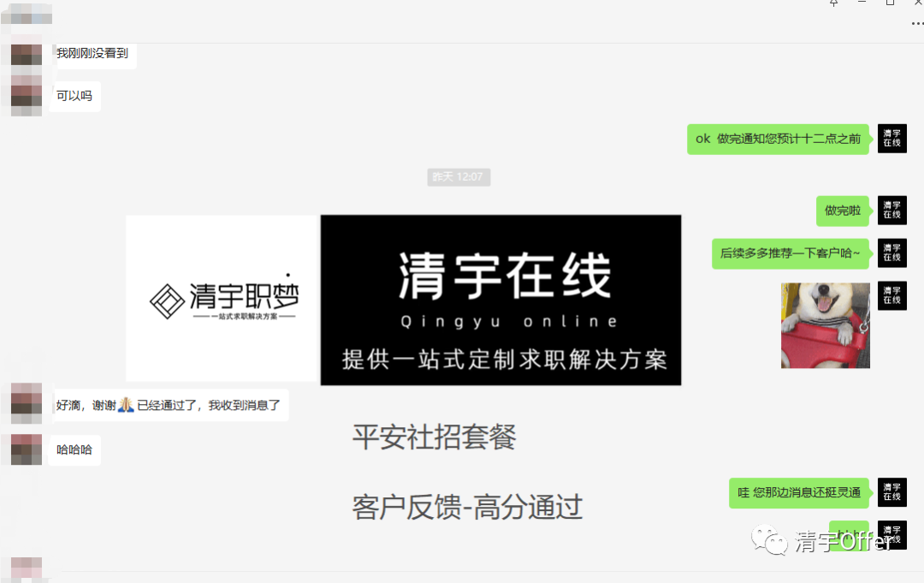The width and height of the screenshot is (924, 583).
Task: Click the 清宇在线 avatar next to the ok 做完通知您 message
Action: click(891, 139)
